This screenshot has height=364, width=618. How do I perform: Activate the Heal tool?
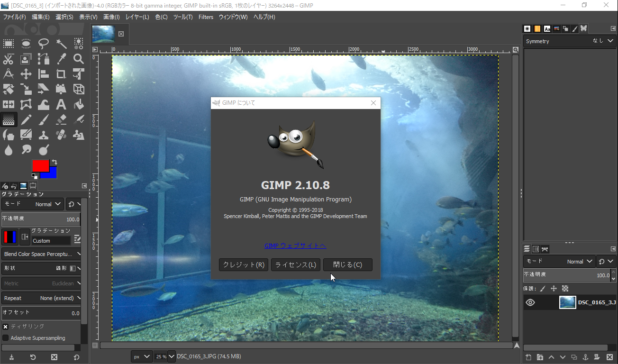[61, 135]
